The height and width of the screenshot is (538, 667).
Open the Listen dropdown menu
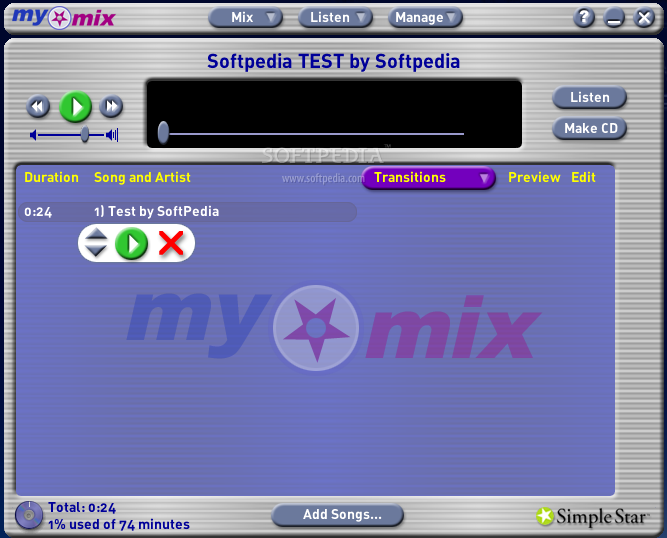335,17
